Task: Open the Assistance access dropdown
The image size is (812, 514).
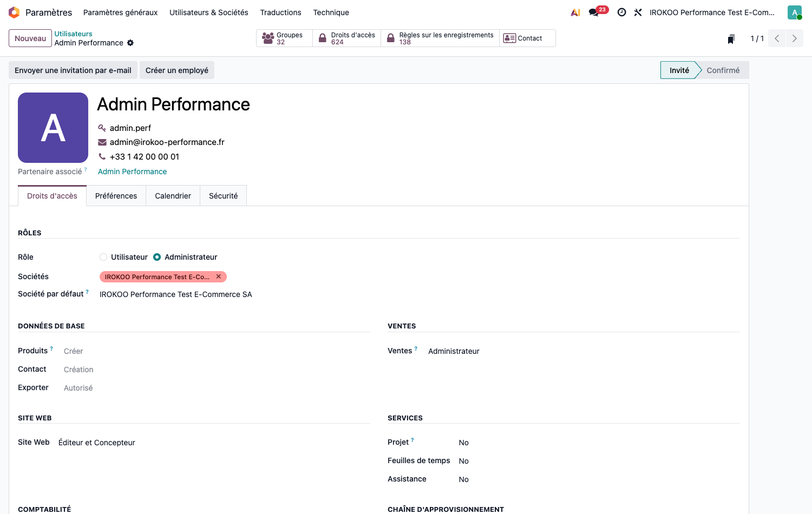Action: click(x=599, y=479)
